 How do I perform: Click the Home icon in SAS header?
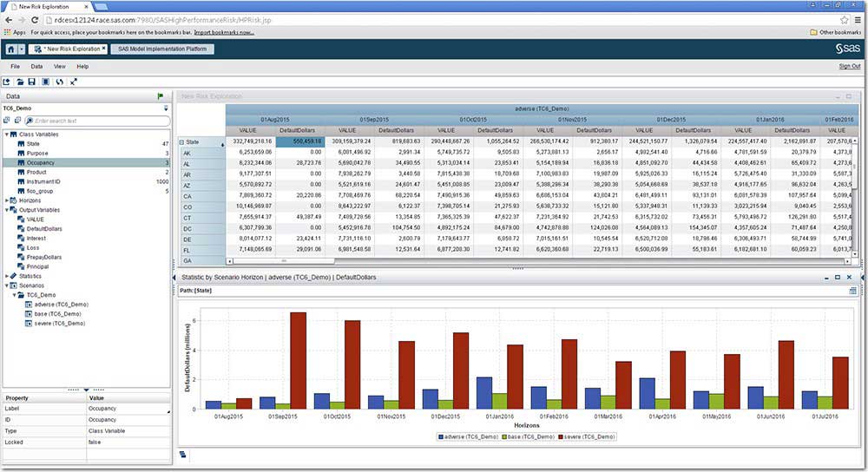[10, 49]
